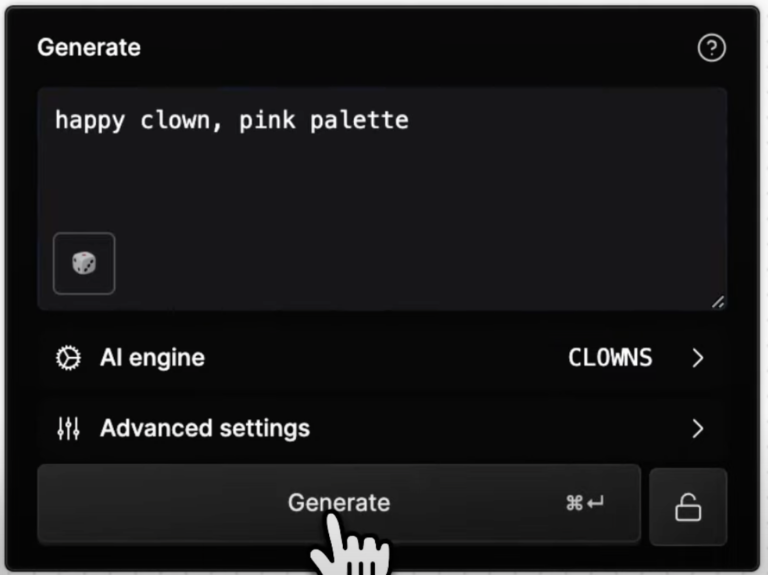Place cursor after the word palette

coord(410,120)
